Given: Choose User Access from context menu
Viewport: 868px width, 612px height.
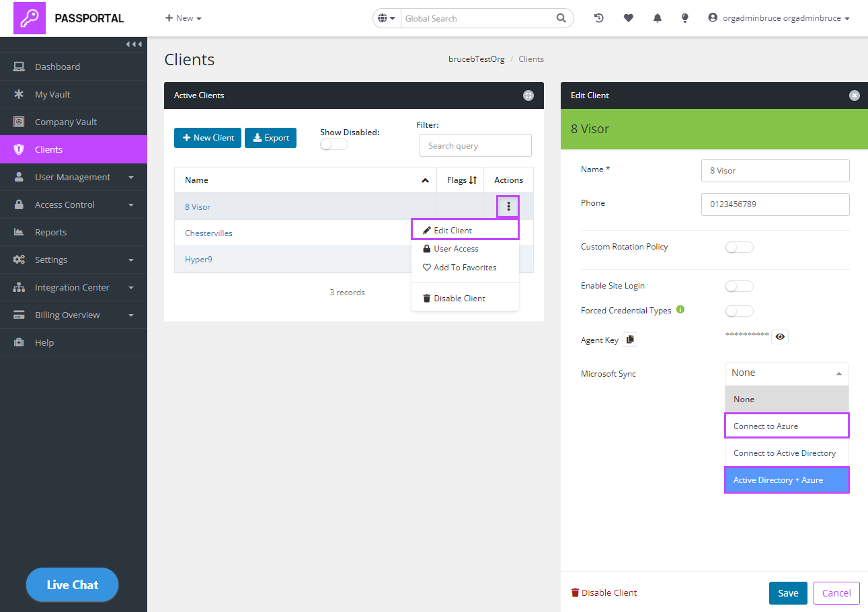Looking at the screenshot, I should [x=465, y=249].
